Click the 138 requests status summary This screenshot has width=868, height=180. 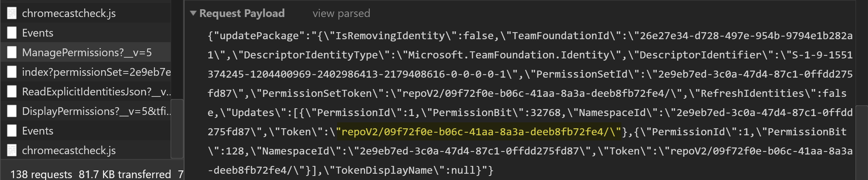pyautogui.click(x=41, y=174)
